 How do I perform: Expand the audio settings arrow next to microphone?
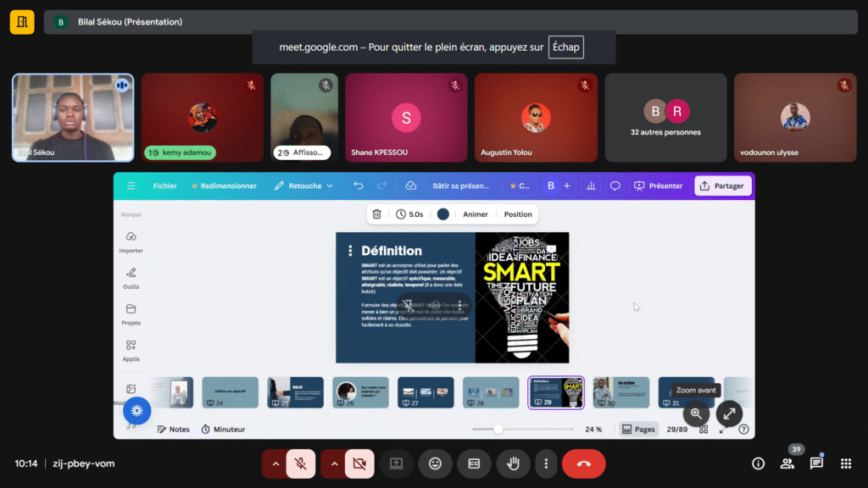click(275, 463)
